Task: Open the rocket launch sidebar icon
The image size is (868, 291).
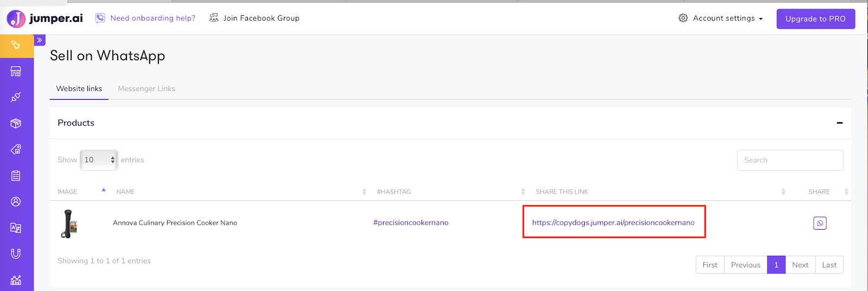Action: tap(16, 46)
